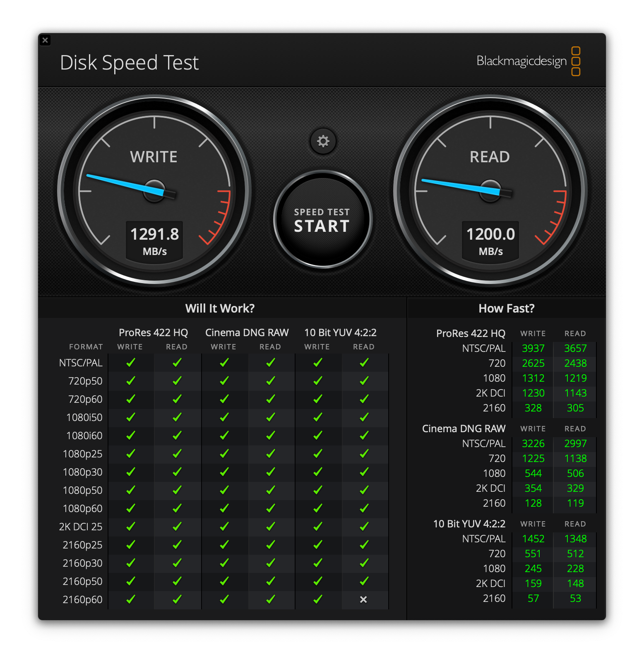Viewport: 644px width, 664px height.
Task: Click Cinema DNG 1080 write value 544
Action: (x=533, y=474)
